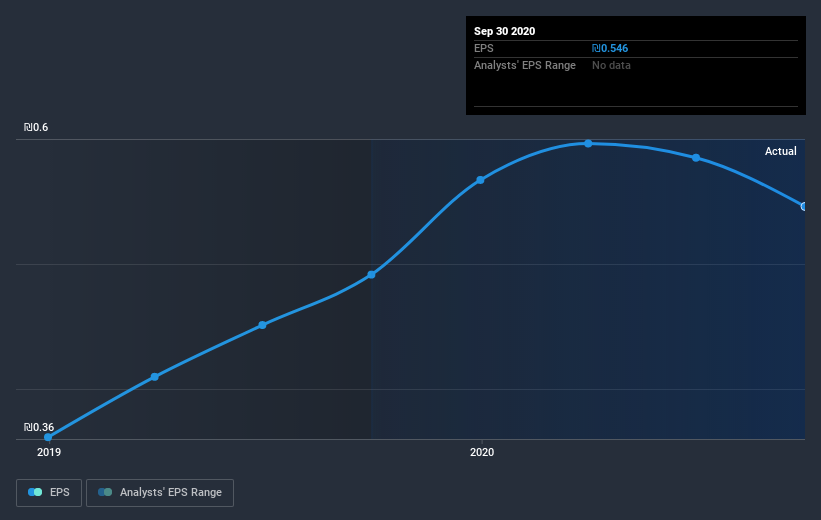Select the second EPS data point in 2019
The image size is (821, 520).
[154, 377]
